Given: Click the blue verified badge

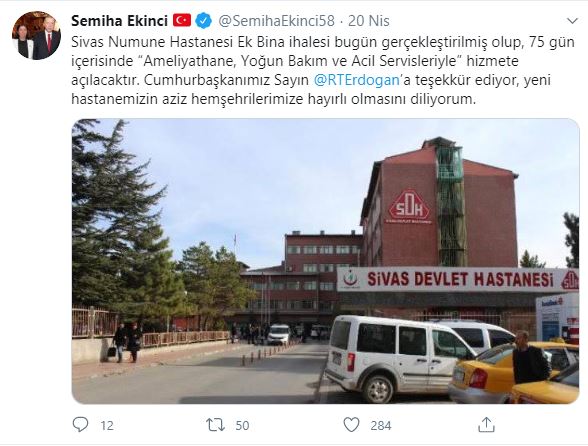Looking at the screenshot, I should pos(203,21).
